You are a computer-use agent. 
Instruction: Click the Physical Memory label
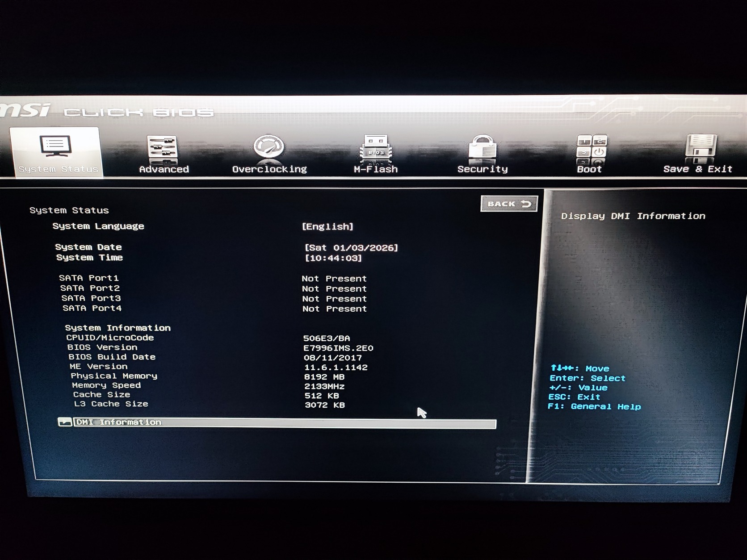click(x=114, y=376)
